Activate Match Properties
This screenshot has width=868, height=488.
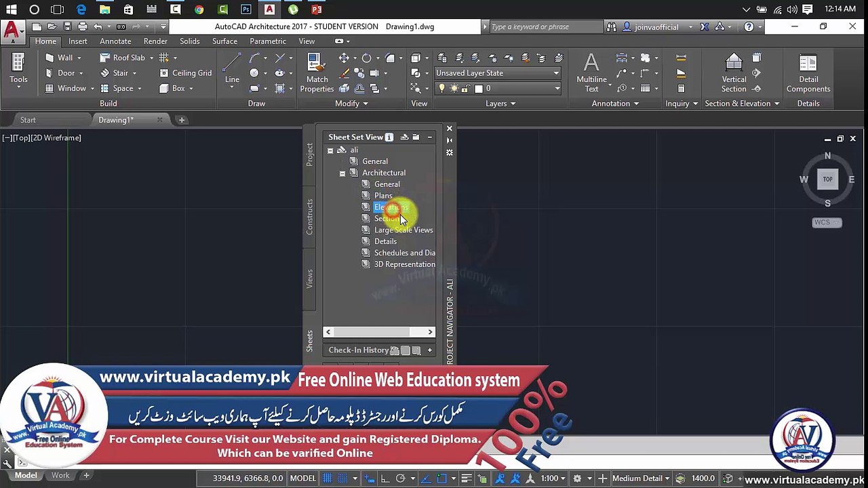(317, 73)
